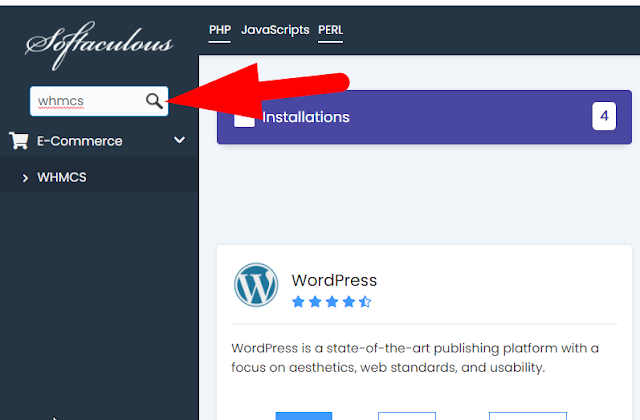Open the JavaScripts tab

pos(275,30)
